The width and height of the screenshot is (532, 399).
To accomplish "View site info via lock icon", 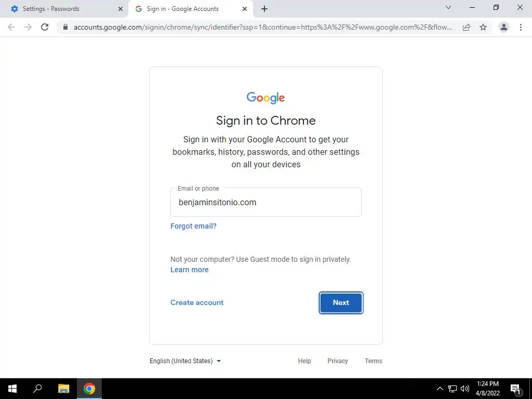I will tap(65, 27).
